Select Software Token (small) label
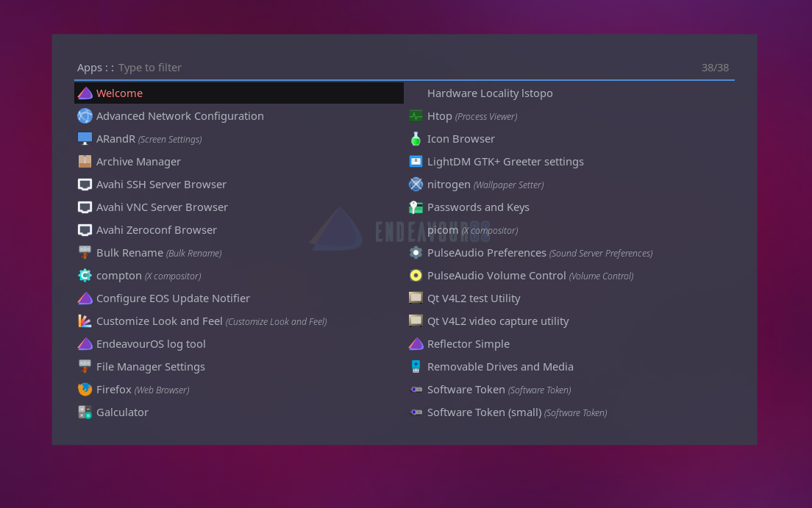 (x=517, y=412)
